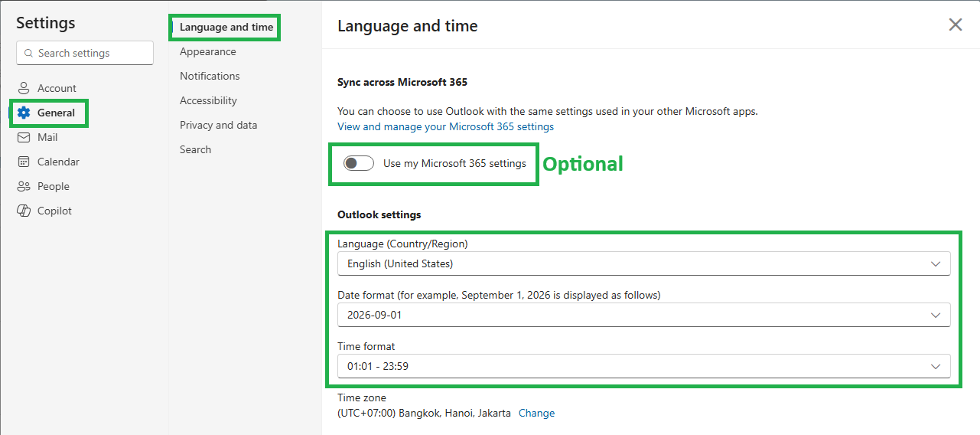Click the Sync across Microsoft 365 heading
Image resolution: width=980 pixels, height=435 pixels.
(402, 82)
